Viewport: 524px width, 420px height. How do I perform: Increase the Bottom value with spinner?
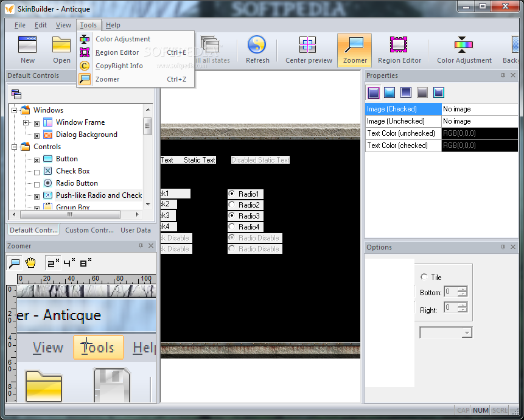[x=462, y=289]
